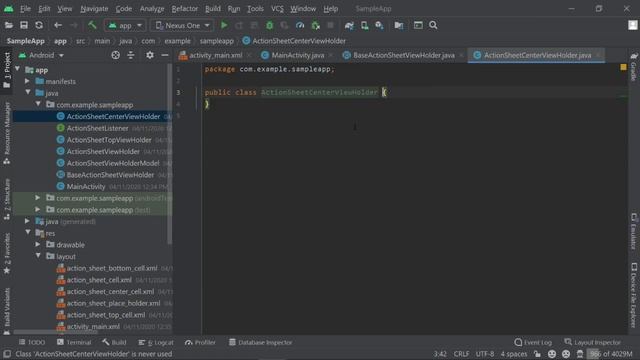This screenshot has width=640, height=360.
Task: Debug the app with the bug icon
Action: tap(269, 25)
